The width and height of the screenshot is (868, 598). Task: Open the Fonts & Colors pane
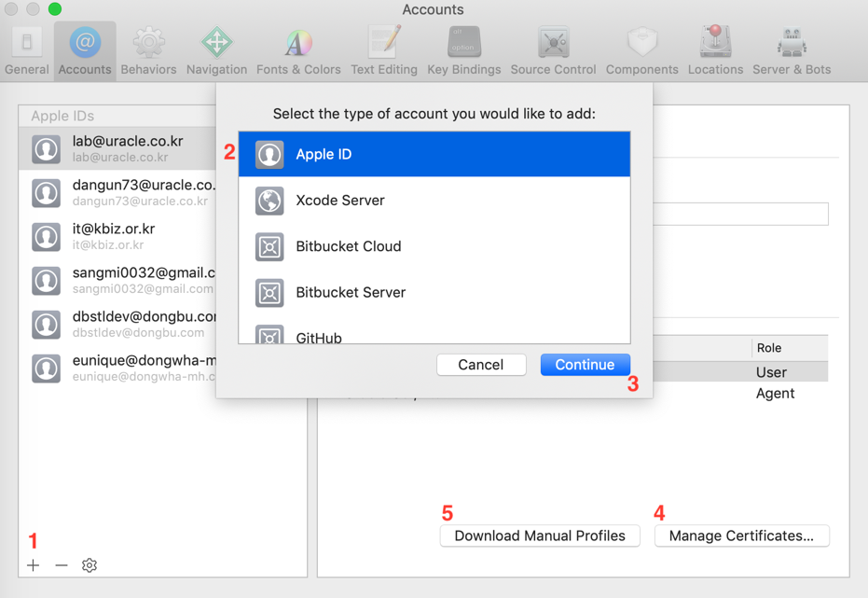coord(298,50)
